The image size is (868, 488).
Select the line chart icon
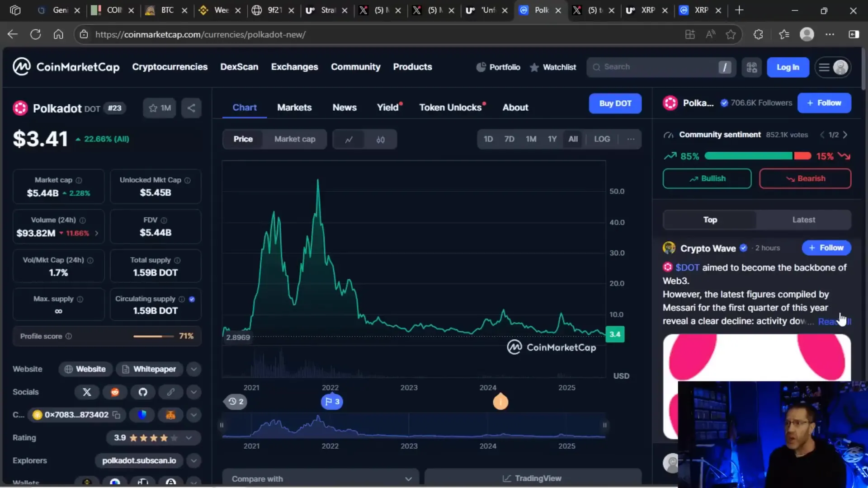coord(349,139)
